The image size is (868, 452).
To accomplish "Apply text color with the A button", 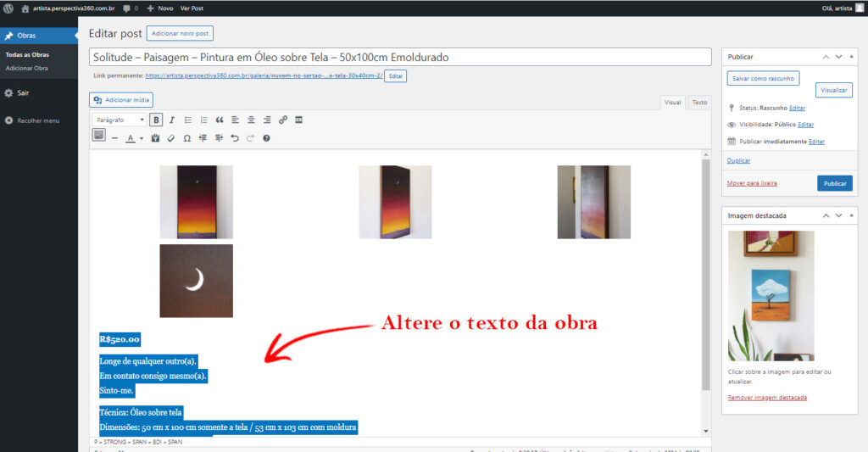I will [x=130, y=138].
